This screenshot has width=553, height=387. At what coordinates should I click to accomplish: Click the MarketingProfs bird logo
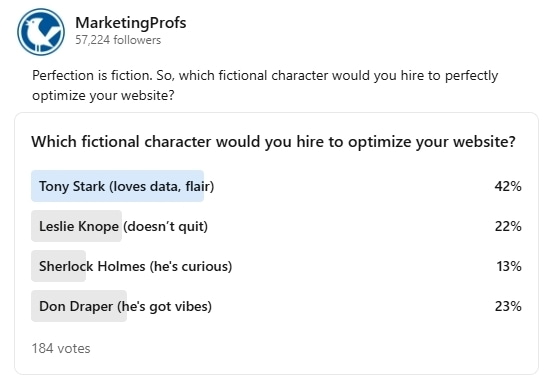[x=41, y=32]
